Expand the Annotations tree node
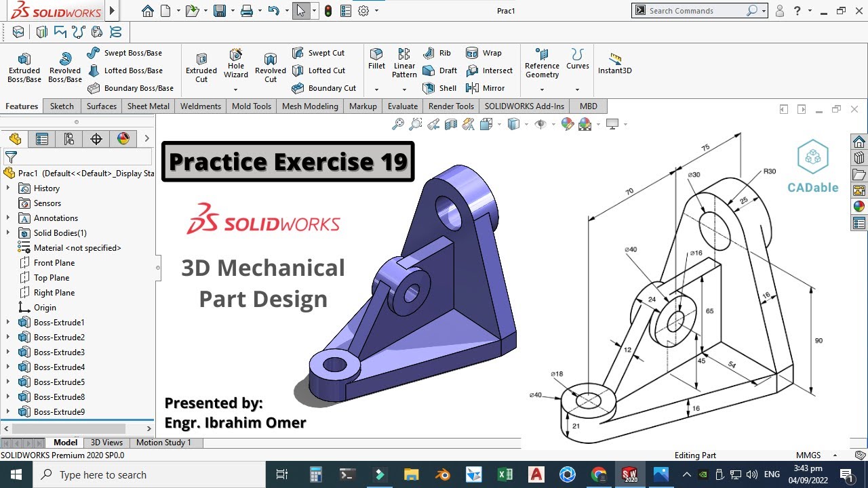 8,218
